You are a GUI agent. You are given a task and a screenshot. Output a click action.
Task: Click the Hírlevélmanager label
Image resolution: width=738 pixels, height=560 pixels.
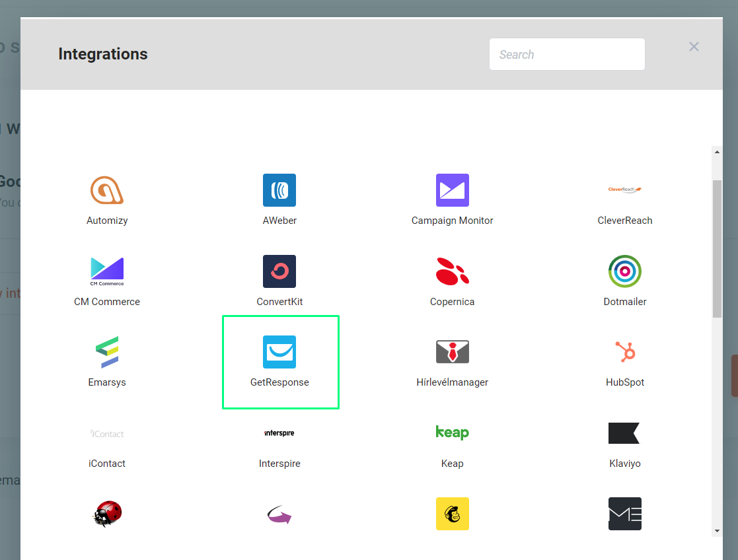453,382
